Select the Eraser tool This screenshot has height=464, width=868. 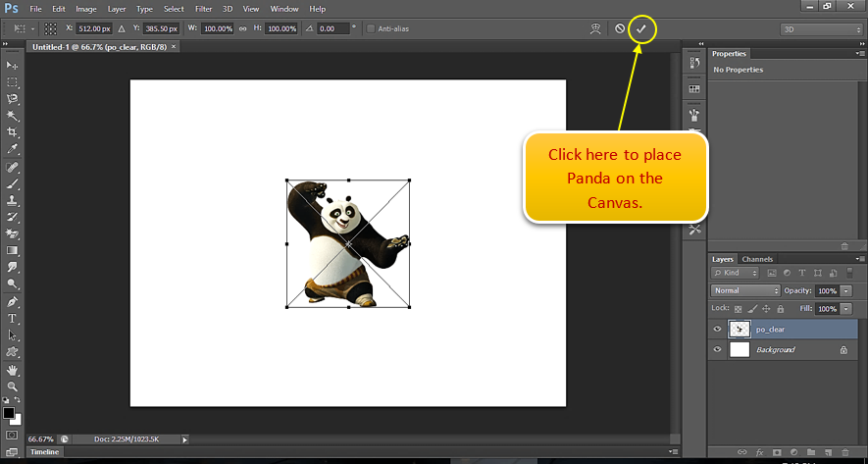(x=12, y=233)
